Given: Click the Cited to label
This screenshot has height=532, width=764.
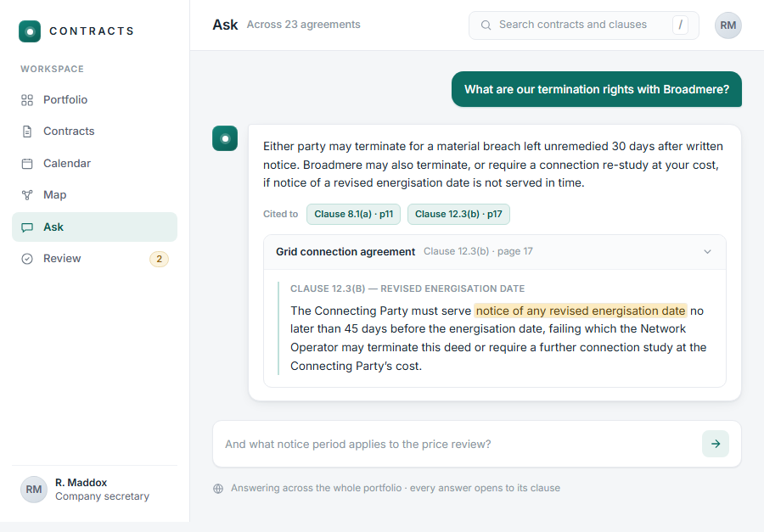Looking at the screenshot, I should click(x=280, y=215).
